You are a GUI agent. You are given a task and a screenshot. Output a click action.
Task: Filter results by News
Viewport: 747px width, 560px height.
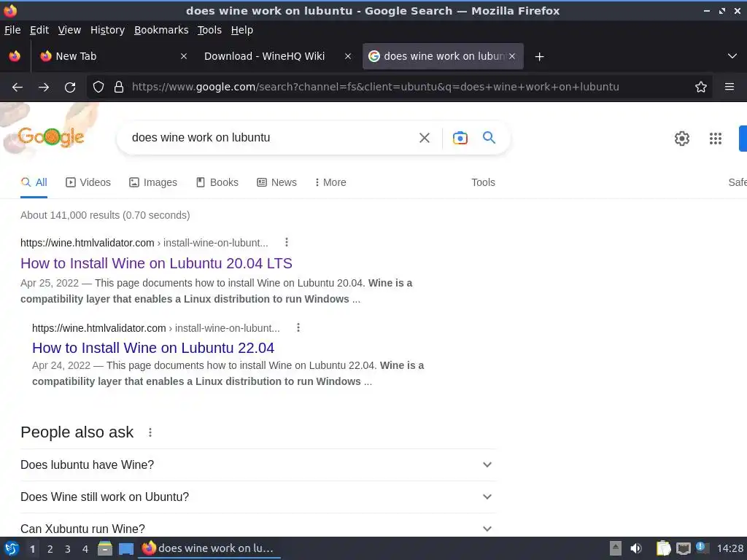click(x=276, y=182)
